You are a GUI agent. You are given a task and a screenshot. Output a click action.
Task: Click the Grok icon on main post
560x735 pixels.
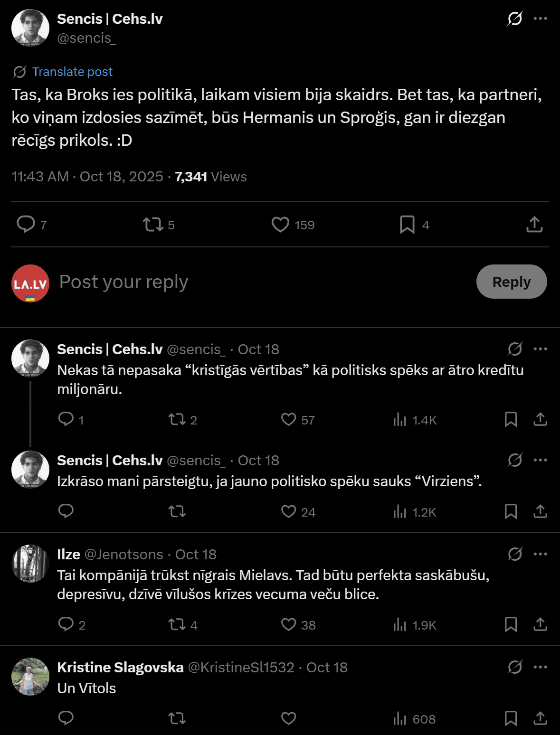(515, 19)
